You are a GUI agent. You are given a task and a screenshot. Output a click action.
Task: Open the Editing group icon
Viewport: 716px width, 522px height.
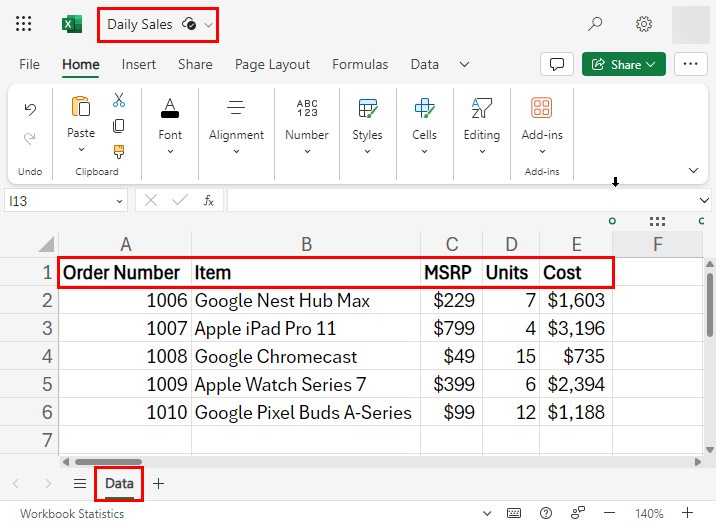click(x=482, y=108)
